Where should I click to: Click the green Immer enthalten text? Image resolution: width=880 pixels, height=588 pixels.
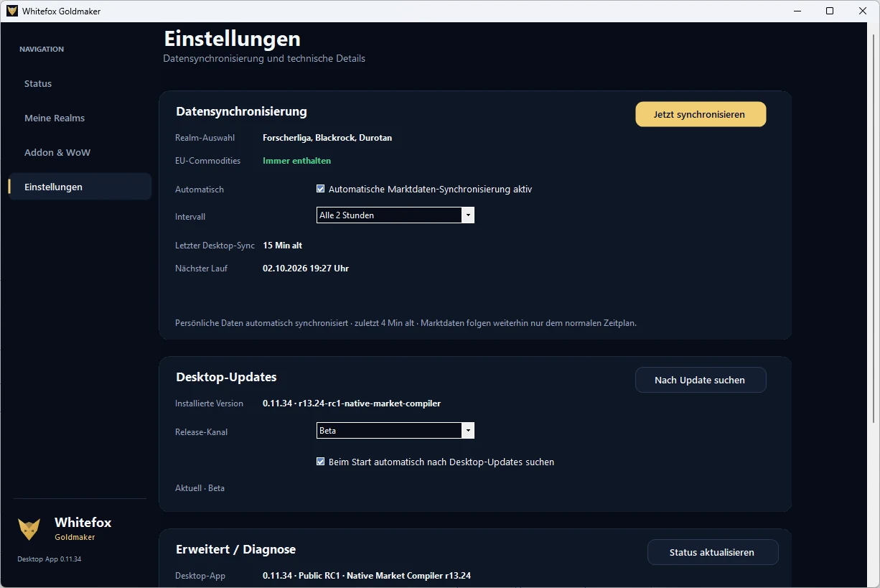point(296,161)
